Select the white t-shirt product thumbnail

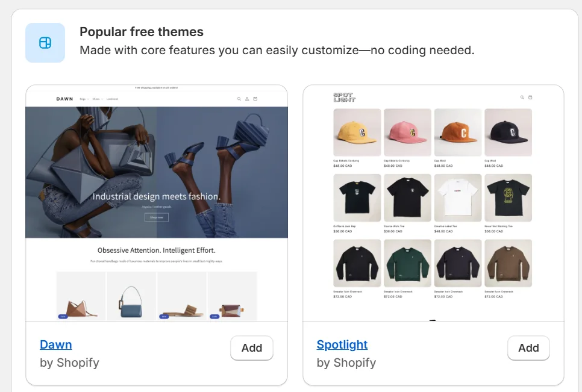point(458,198)
